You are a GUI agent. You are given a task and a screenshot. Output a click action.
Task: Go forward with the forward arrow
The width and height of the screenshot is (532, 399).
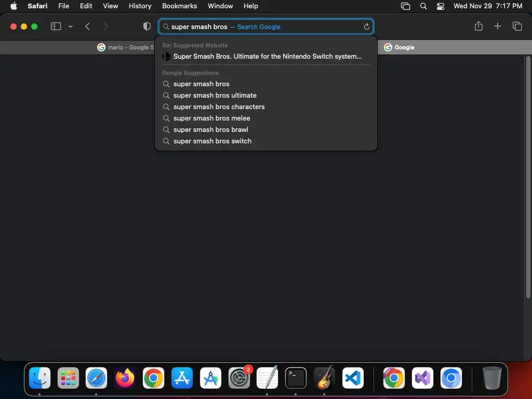[105, 26]
